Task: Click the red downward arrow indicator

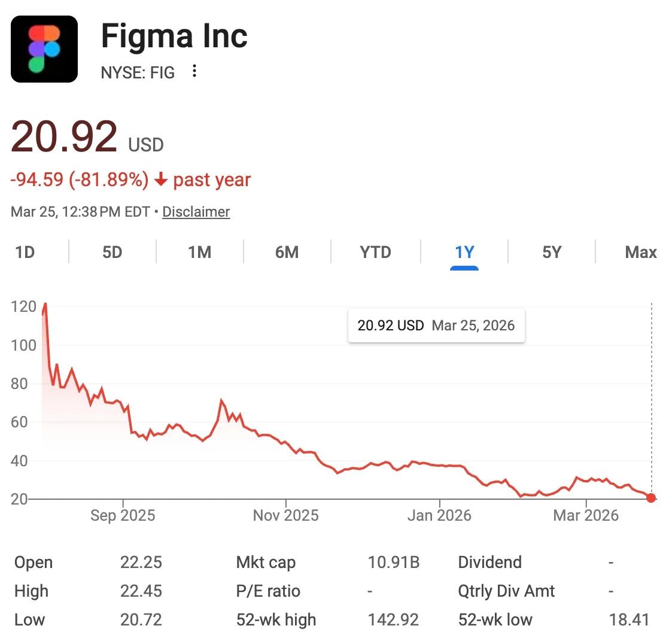Action: [160, 180]
